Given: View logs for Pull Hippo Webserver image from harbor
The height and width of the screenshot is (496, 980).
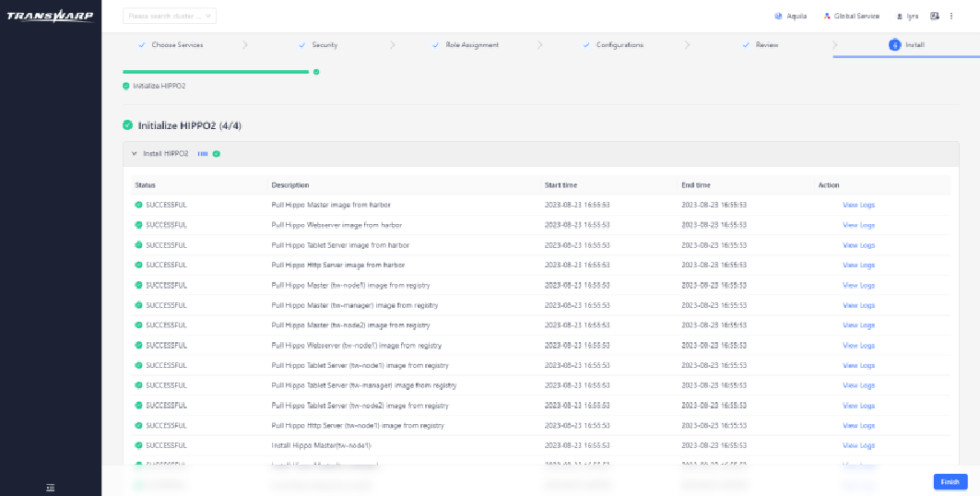Looking at the screenshot, I should click(858, 225).
